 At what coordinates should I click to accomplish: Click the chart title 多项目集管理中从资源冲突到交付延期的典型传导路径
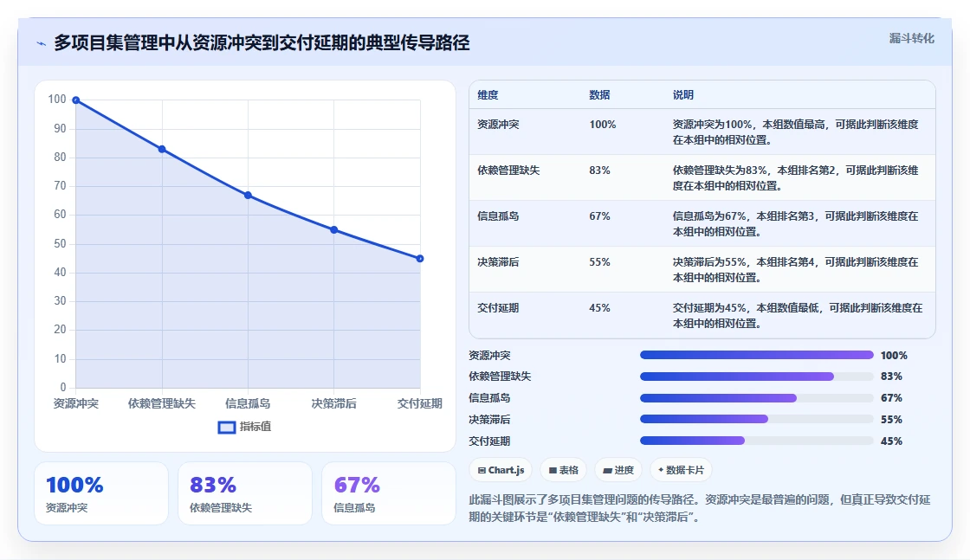(262, 42)
